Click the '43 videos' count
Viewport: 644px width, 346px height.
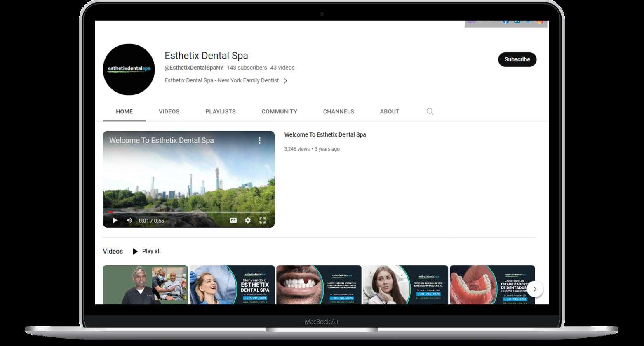282,68
